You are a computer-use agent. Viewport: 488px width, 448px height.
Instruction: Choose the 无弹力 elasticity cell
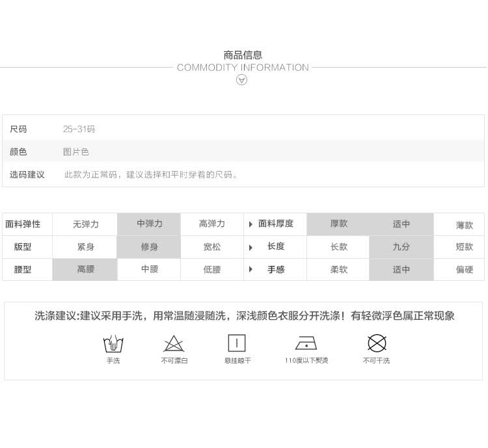[x=86, y=224]
